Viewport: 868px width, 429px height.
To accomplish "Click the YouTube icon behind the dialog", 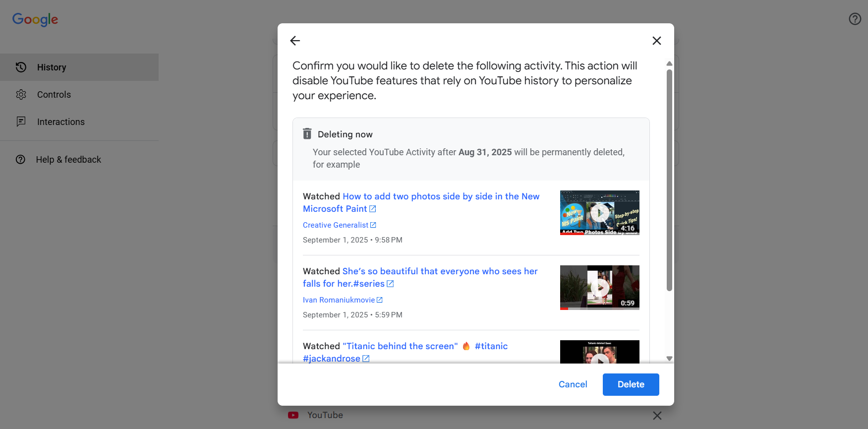I will tap(293, 415).
